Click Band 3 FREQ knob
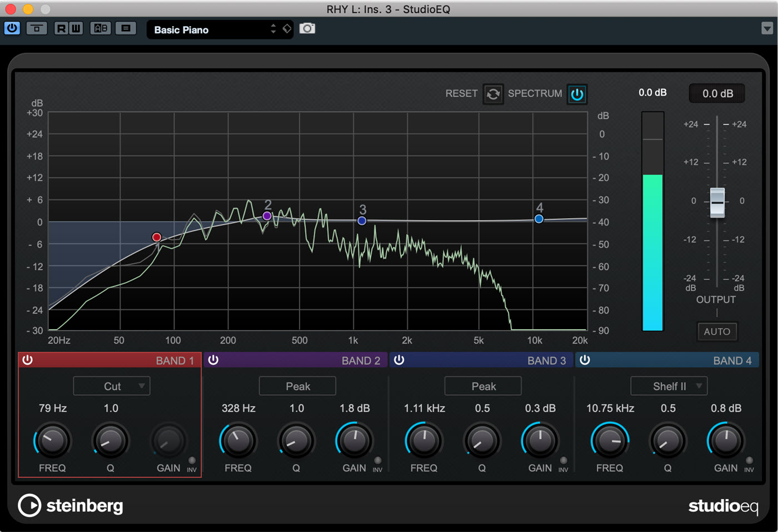The width and height of the screenshot is (778, 532). [x=424, y=441]
